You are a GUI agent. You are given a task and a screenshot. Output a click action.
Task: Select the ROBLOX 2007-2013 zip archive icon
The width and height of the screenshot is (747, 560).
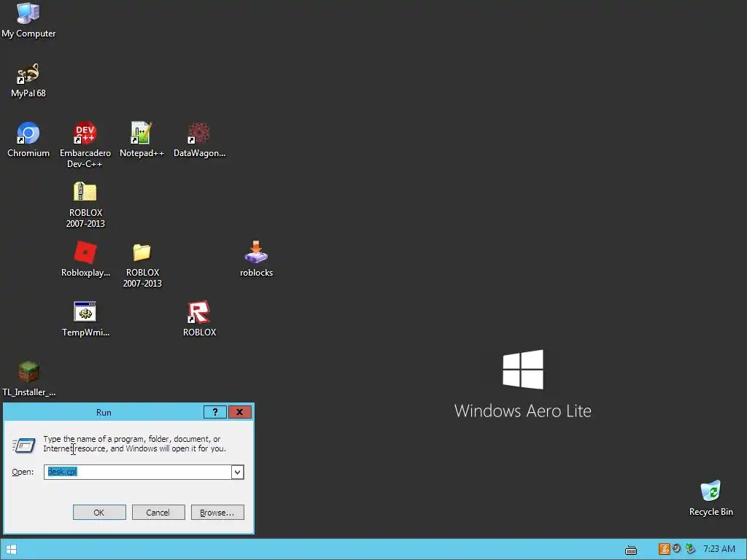(85, 192)
